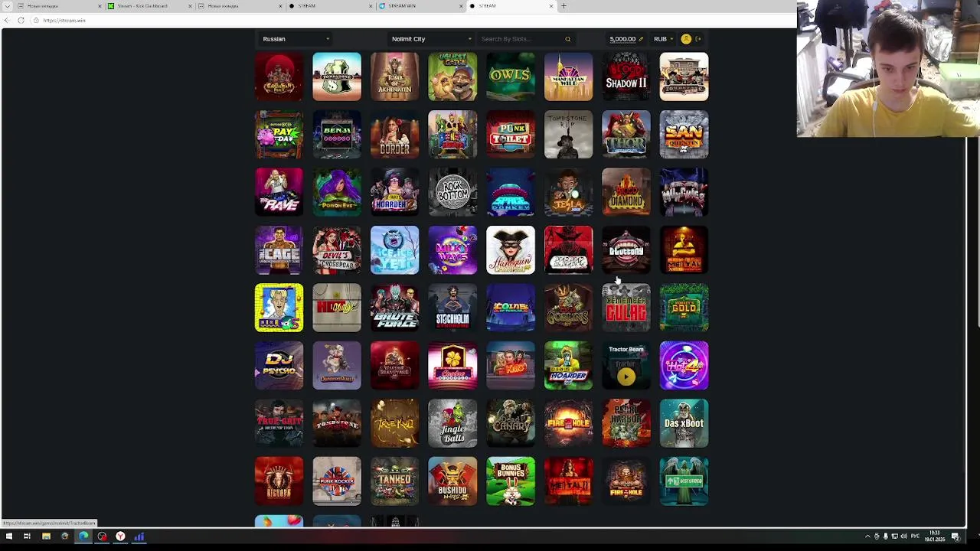This screenshot has width=980, height=551.
Task: Open the Russian language dropdown
Action: (x=296, y=39)
